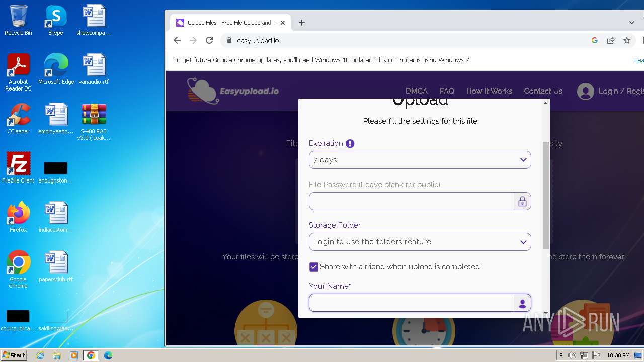Open the saidknowled... desktop file

(x=56, y=320)
